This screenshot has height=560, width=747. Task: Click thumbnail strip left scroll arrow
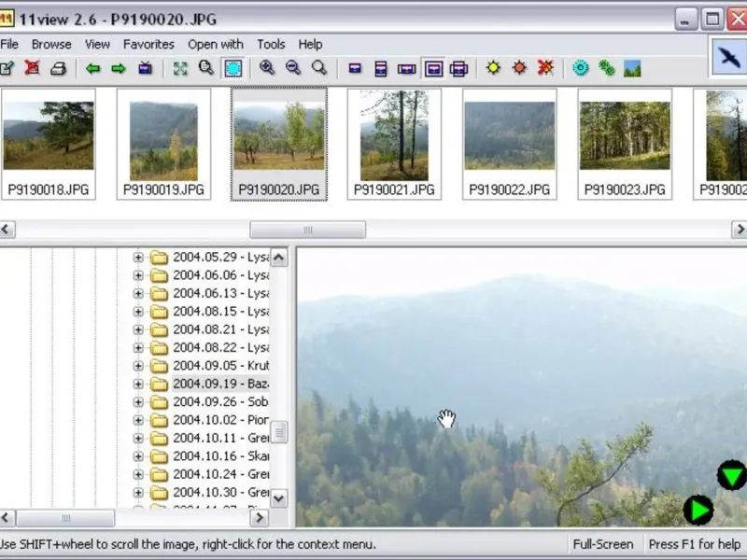pos(7,230)
